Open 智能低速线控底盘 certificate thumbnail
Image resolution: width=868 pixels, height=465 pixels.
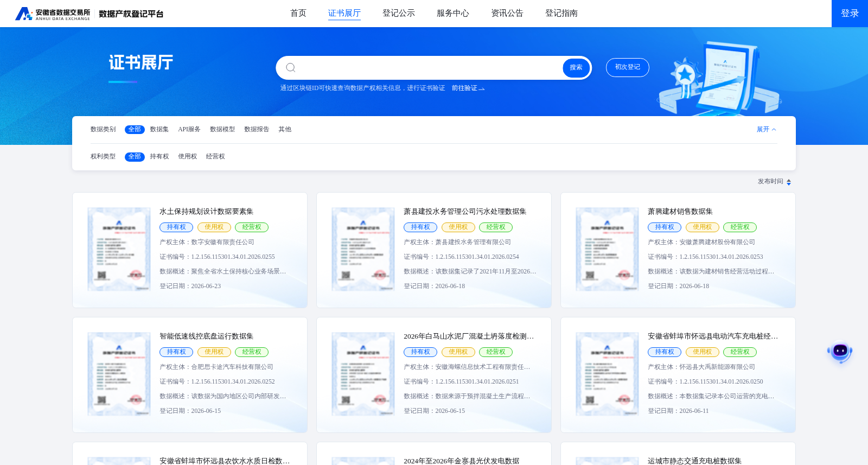click(x=119, y=374)
